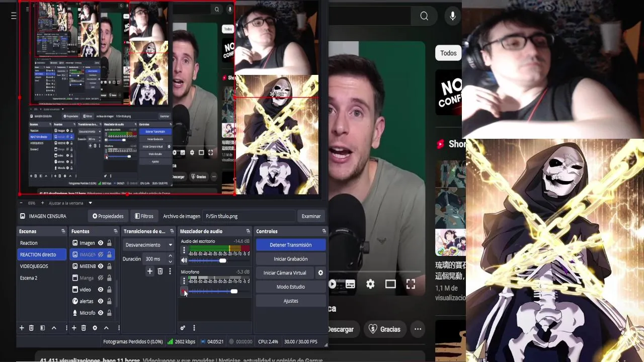Hide the video source via eye icon
644x362 pixels.
pyautogui.click(x=101, y=290)
